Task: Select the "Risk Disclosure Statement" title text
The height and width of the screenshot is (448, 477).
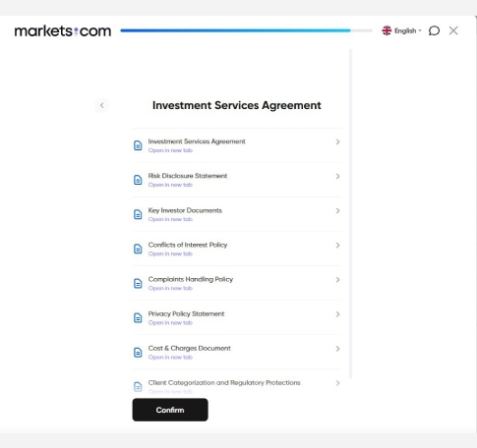Action: click(x=188, y=176)
